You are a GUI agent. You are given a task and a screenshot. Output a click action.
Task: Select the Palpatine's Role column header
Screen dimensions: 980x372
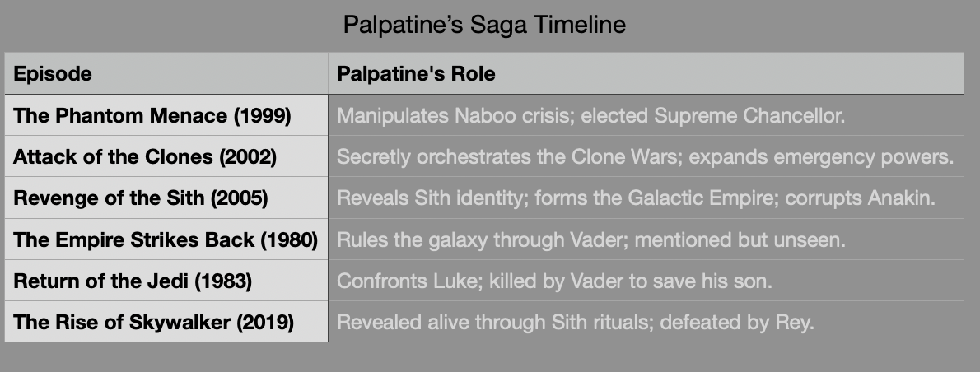417,74
